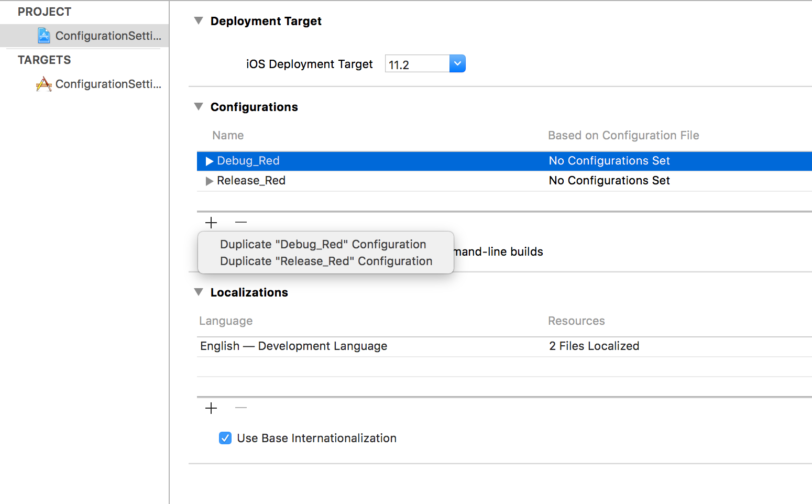Select the ConfigurationSetti... project name under PROJECT

pyautogui.click(x=108, y=36)
